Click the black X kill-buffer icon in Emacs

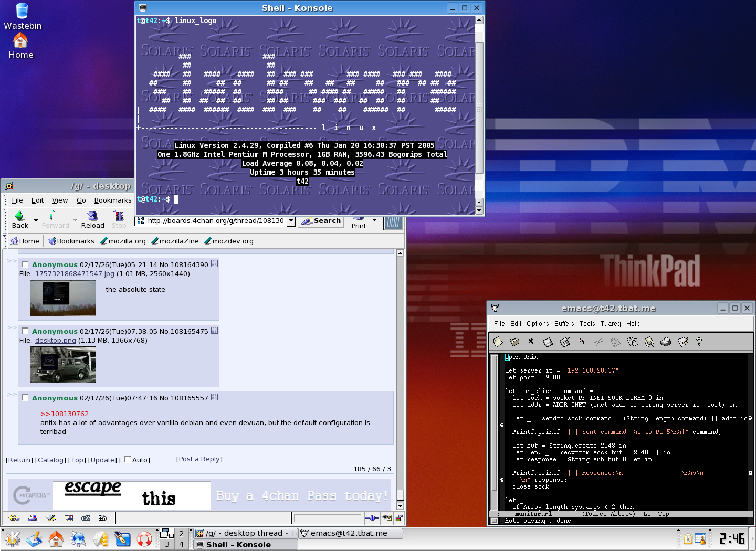click(x=531, y=342)
